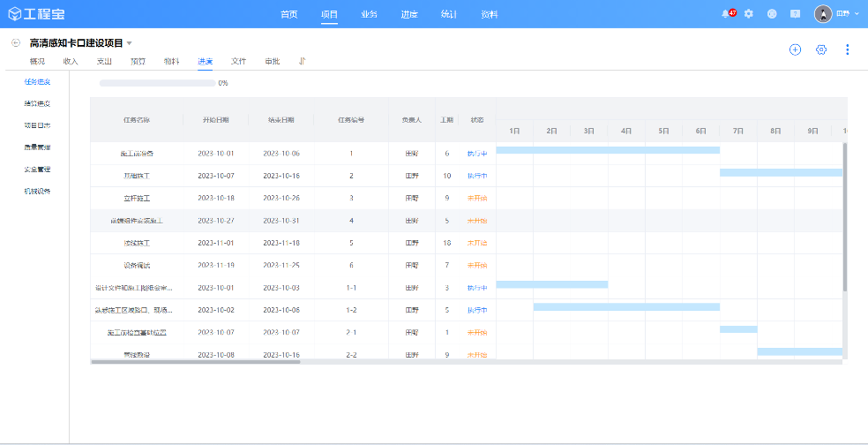Open system settings gear in top bar
The width and height of the screenshot is (868, 445).
pyautogui.click(x=748, y=14)
